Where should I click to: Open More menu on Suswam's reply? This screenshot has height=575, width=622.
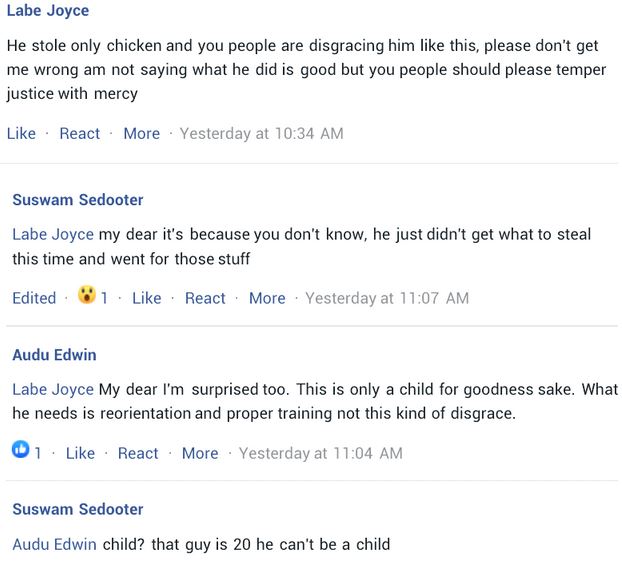tap(267, 297)
